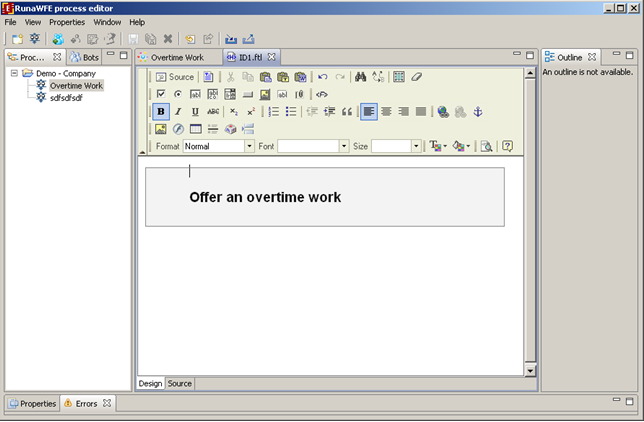
Task: Toggle left text alignment
Action: 369,112
